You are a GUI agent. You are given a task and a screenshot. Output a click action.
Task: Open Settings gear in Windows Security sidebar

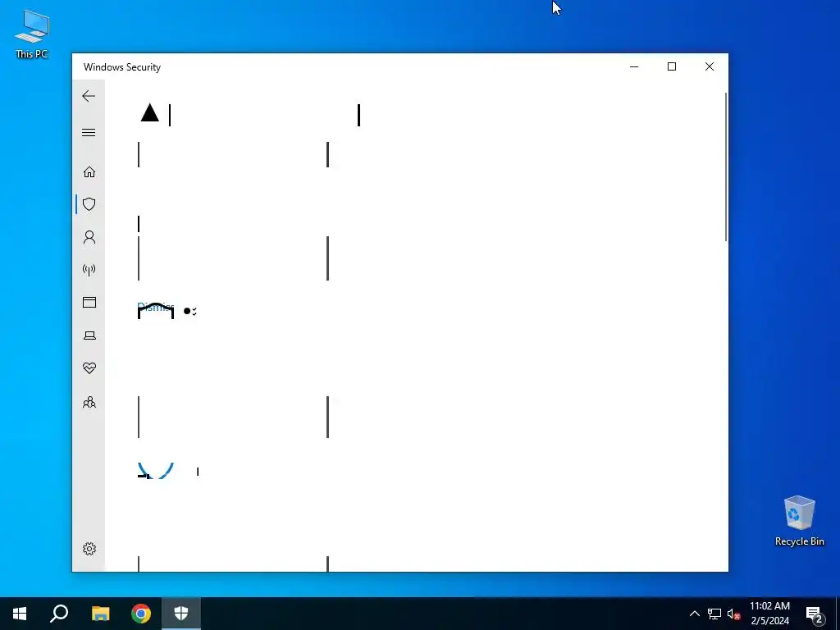[x=89, y=549]
